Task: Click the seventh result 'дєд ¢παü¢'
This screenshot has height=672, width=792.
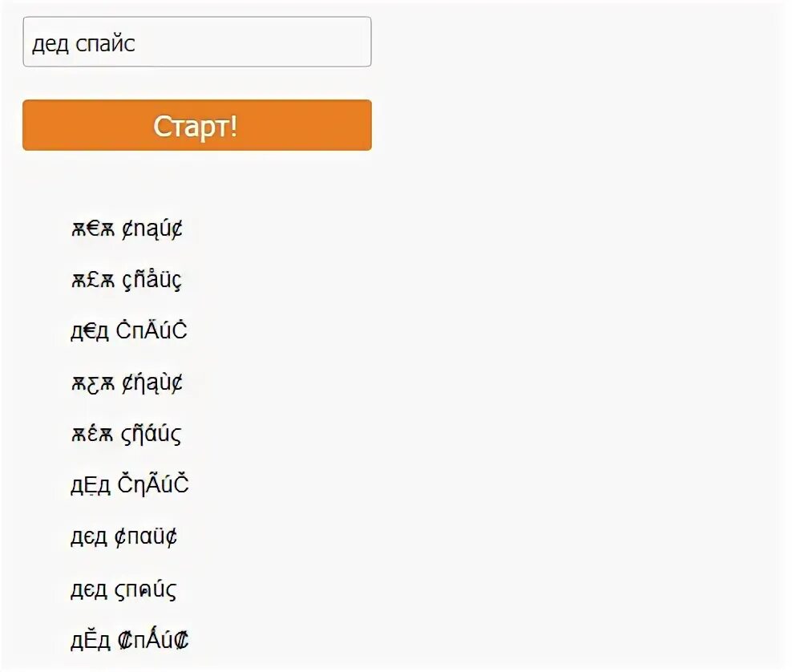Action: [123, 536]
